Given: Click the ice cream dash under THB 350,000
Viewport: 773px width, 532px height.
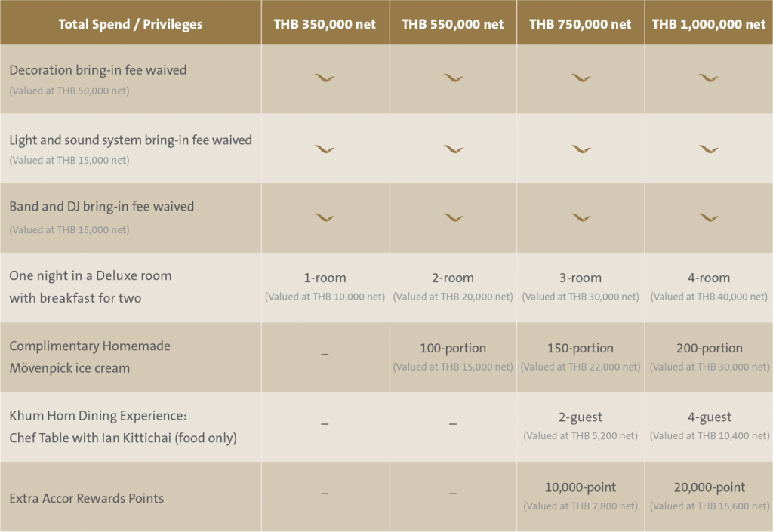Looking at the screenshot, I should (x=325, y=355).
